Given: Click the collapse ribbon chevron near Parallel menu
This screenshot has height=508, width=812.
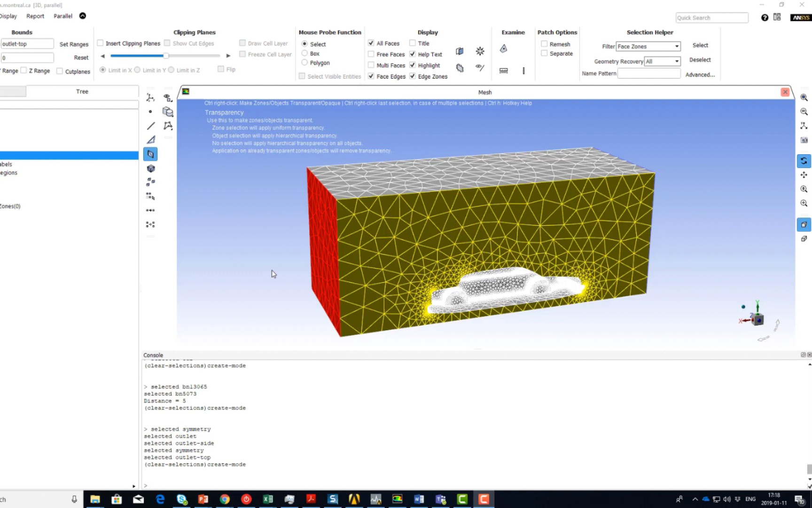Looking at the screenshot, I should coord(82,16).
